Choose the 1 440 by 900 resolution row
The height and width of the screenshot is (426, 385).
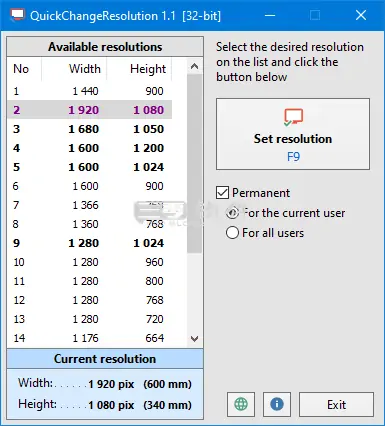click(x=89, y=91)
